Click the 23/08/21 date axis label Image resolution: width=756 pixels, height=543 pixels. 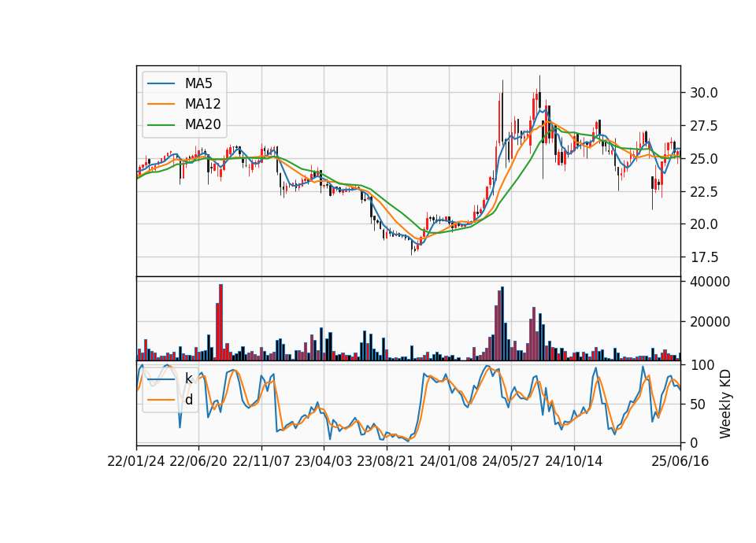(x=386, y=462)
